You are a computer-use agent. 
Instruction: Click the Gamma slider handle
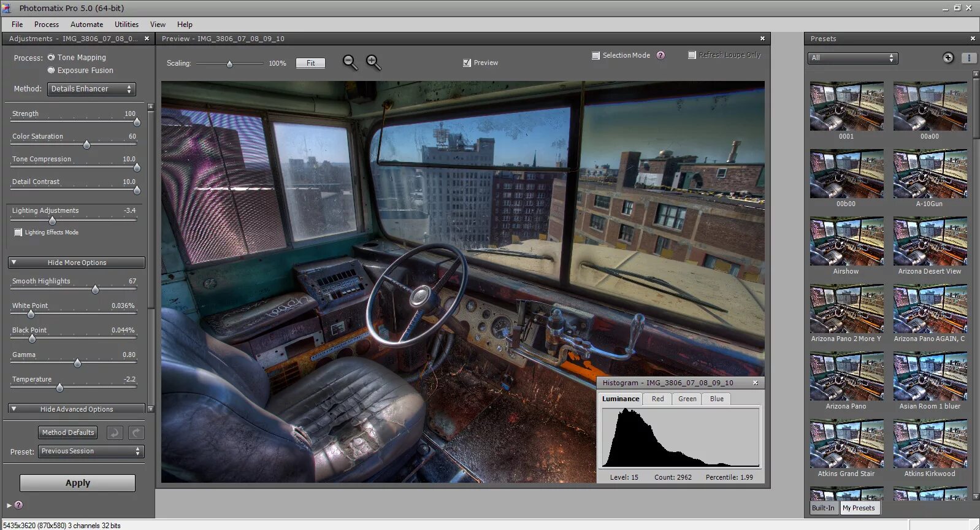point(77,363)
